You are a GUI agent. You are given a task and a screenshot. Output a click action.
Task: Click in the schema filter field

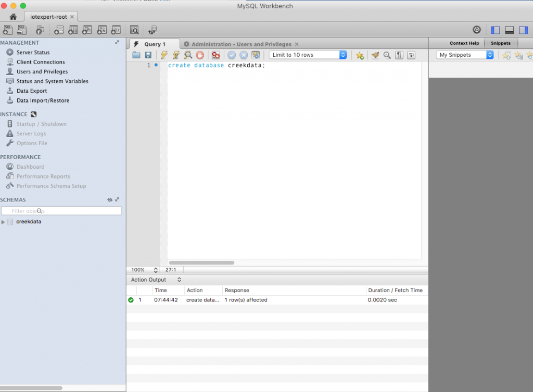tap(61, 211)
